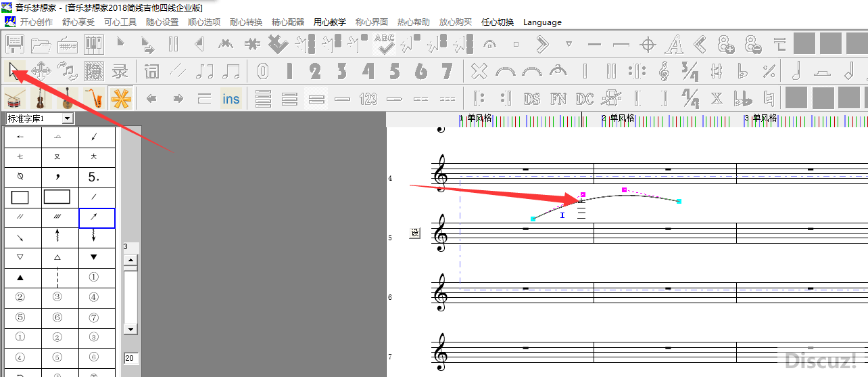
Task: Open the 舒心享受 menu
Action: pyautogui.click(x=78, y=22)
